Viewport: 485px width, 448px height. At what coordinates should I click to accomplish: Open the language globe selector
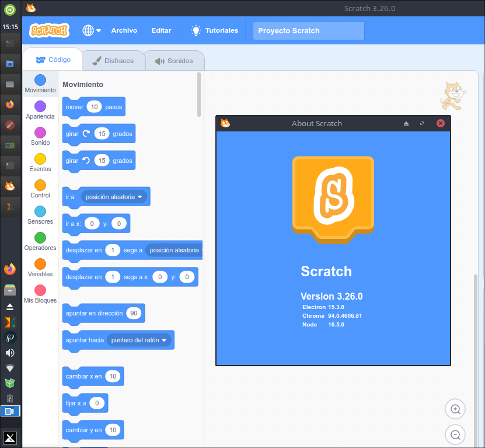click(92, 30)
